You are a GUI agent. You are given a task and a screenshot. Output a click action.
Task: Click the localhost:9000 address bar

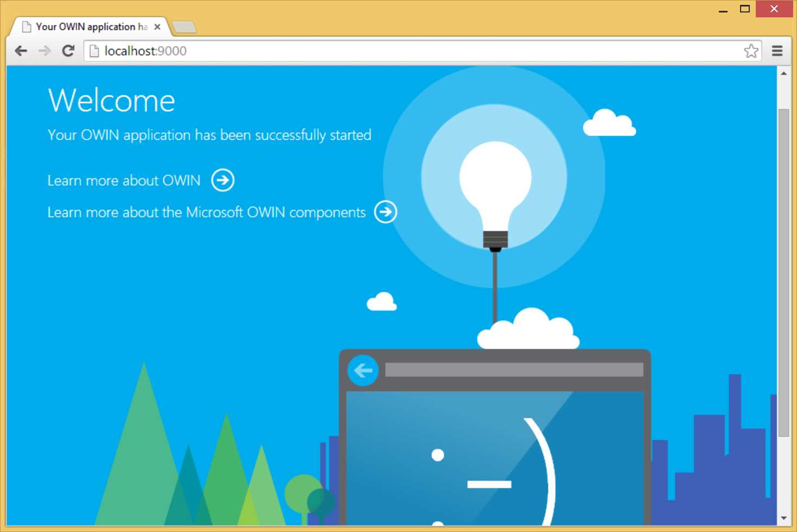click(423, 51)
